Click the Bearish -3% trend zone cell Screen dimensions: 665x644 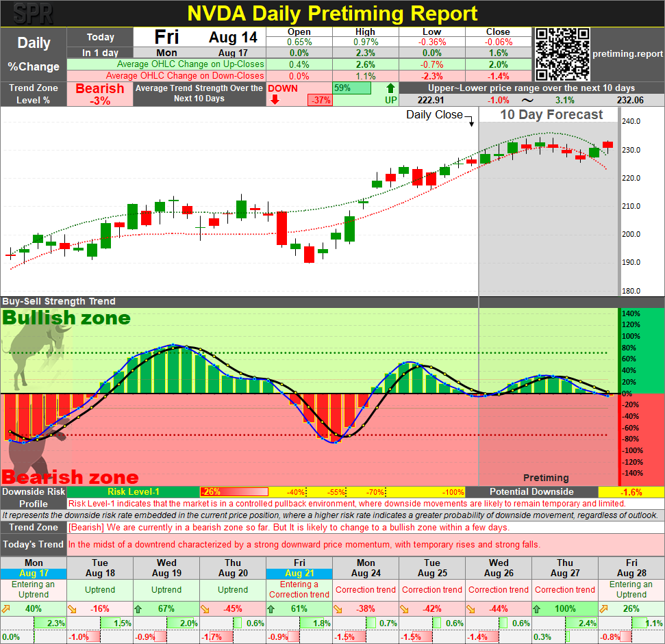pyautogui.click(x=100, y=94)
